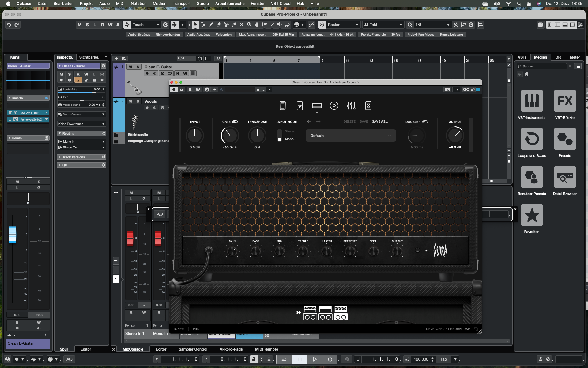Click bar 13 on the timeline ruler
588x368 pixels.
371,61
